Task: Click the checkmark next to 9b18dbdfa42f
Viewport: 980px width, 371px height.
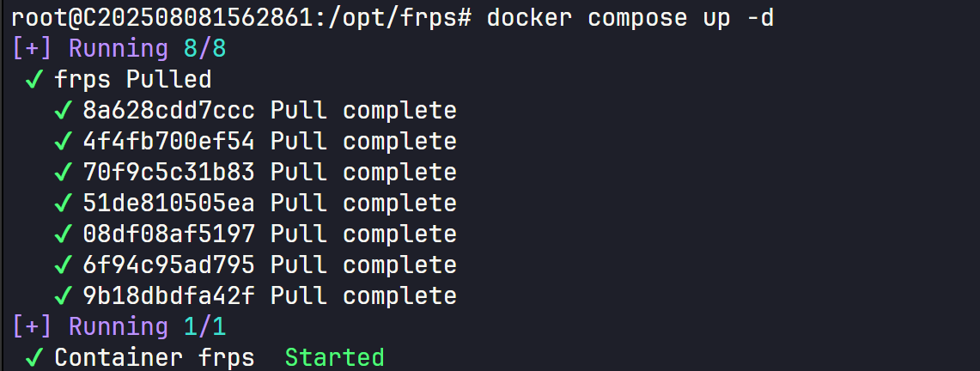Action: pyautogui.click(x=64, y=296)
